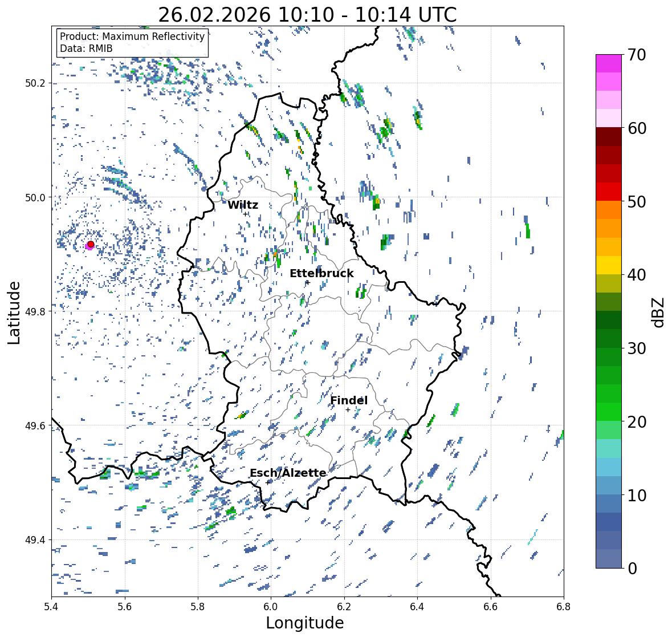This screenshot has width=672, height=637.
Task: Click the chart title with date and time
Action: click(x=307, y=15)
